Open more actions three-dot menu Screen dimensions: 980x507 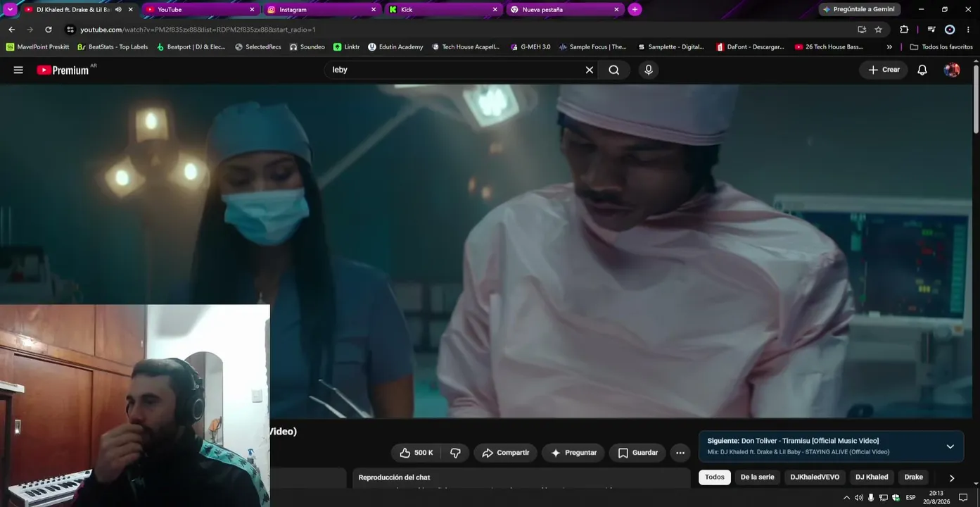680,453
